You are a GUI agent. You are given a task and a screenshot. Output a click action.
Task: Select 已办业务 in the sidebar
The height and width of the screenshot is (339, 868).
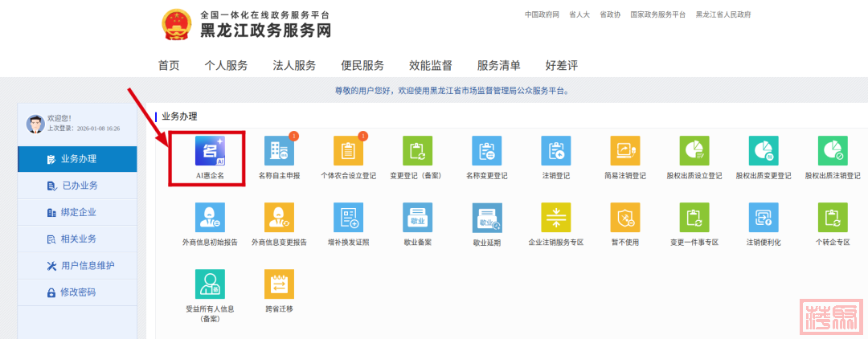80,186
